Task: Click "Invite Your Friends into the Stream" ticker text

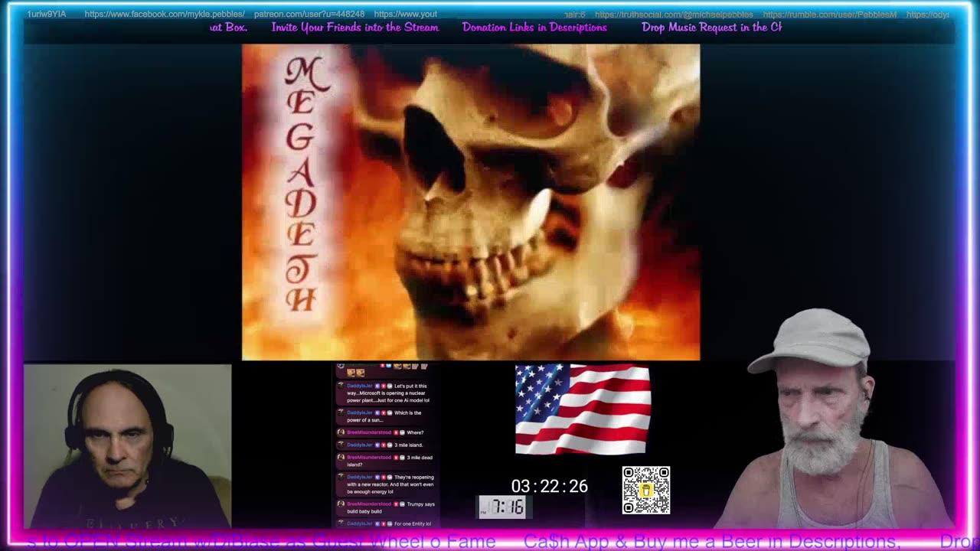Action: 355,28
